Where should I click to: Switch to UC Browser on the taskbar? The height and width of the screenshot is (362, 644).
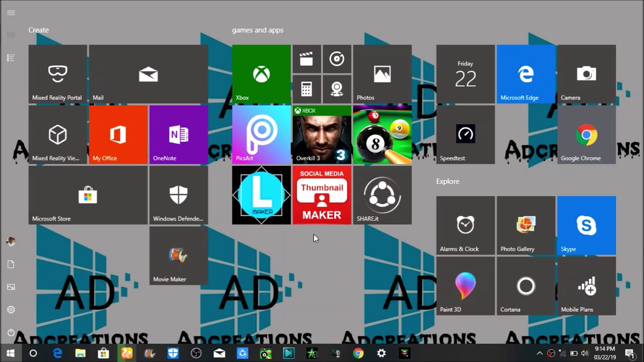[x=127, y=353]
